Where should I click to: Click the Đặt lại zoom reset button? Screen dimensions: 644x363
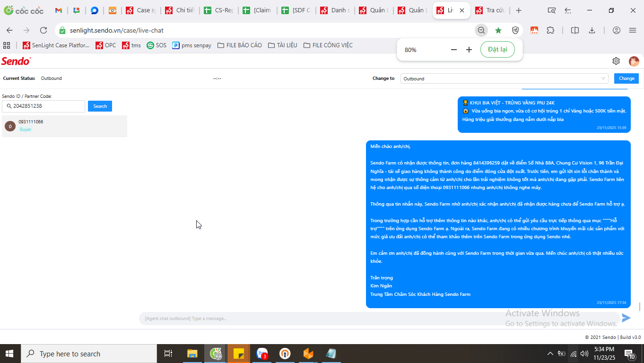click(x=497, y=50)
